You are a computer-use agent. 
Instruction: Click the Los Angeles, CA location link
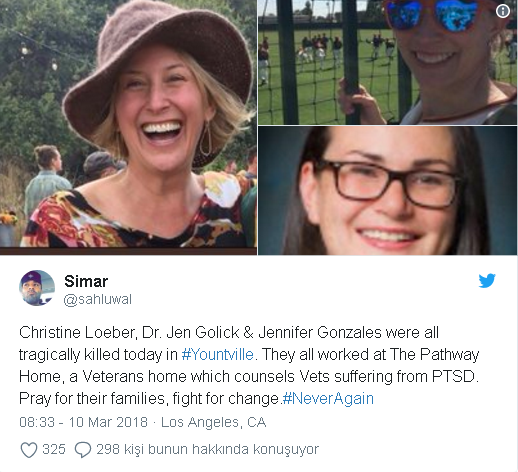pos(213,422)
